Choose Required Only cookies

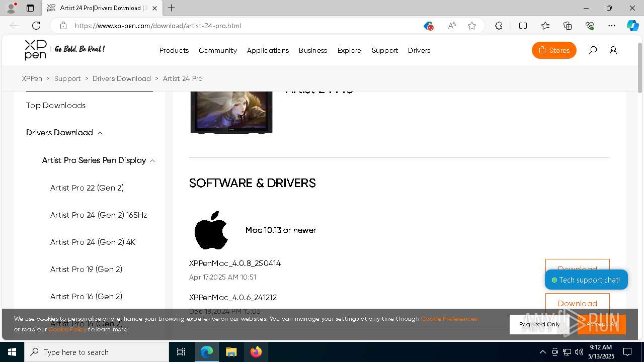click(539, 324)
